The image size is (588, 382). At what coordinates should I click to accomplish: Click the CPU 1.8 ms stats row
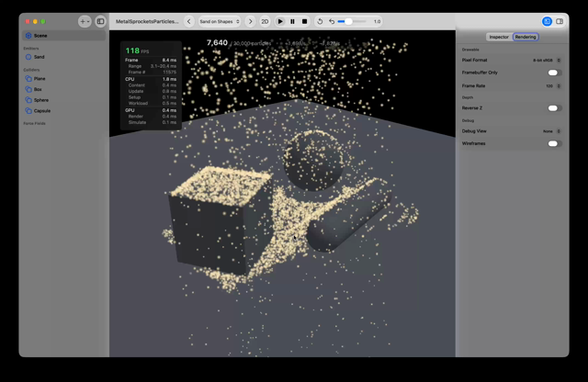tap(151, 79)
